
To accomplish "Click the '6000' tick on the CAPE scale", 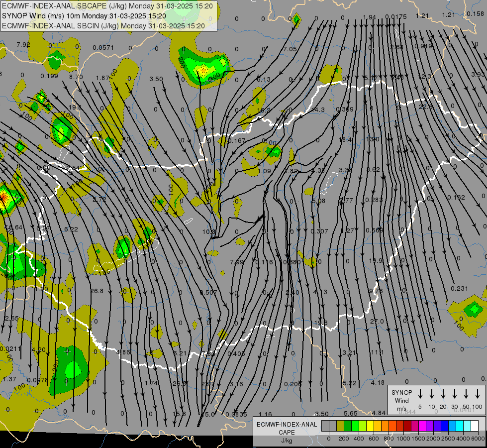I will (x=479, y=439).
